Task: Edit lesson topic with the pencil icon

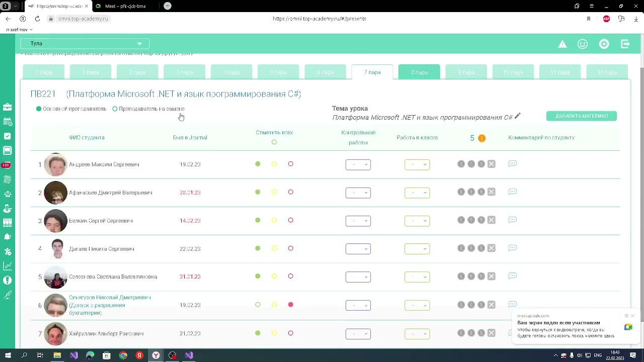Action: pyautogui.click(x=517, y=116)
